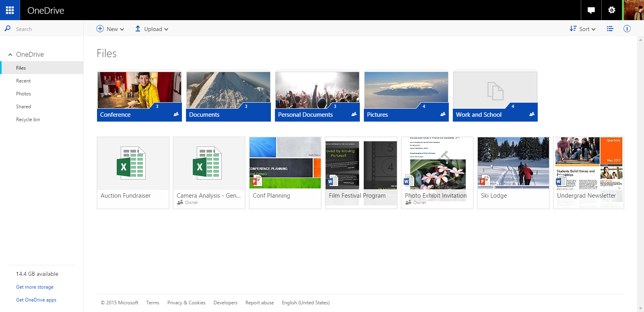The width and height of the screenshot is (644, 312).
Task: Collapse the OneDrive navigation tree
Action: [x=10, y=55]
